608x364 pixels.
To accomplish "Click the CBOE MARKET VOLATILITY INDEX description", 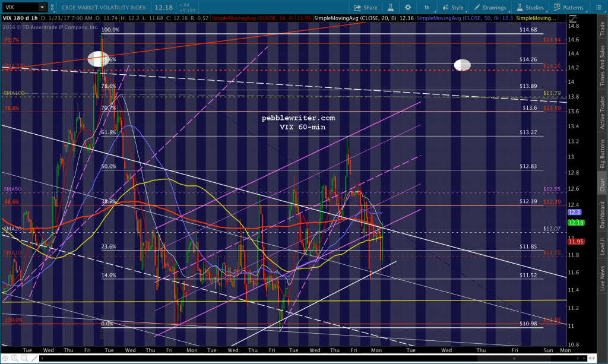I will (104, 7).
